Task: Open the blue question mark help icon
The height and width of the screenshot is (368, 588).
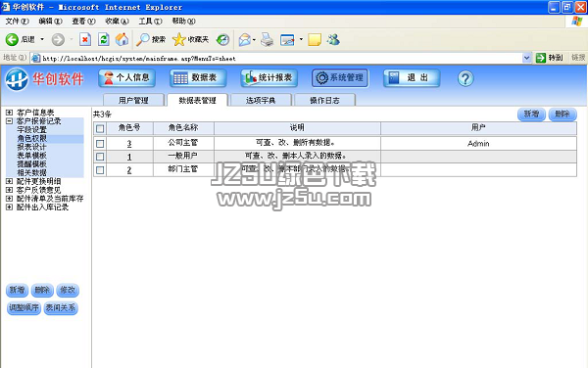Action: tap(465, 78)
